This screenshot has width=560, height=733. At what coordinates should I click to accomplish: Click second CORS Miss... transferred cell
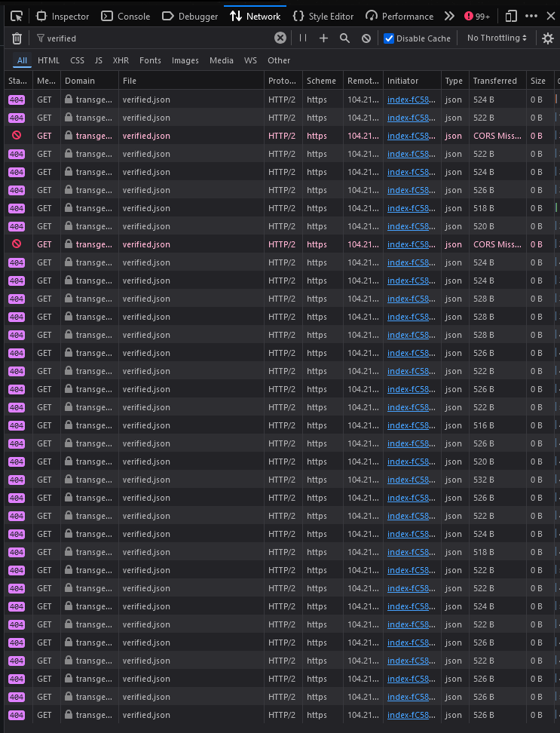(x=497, y=244)
